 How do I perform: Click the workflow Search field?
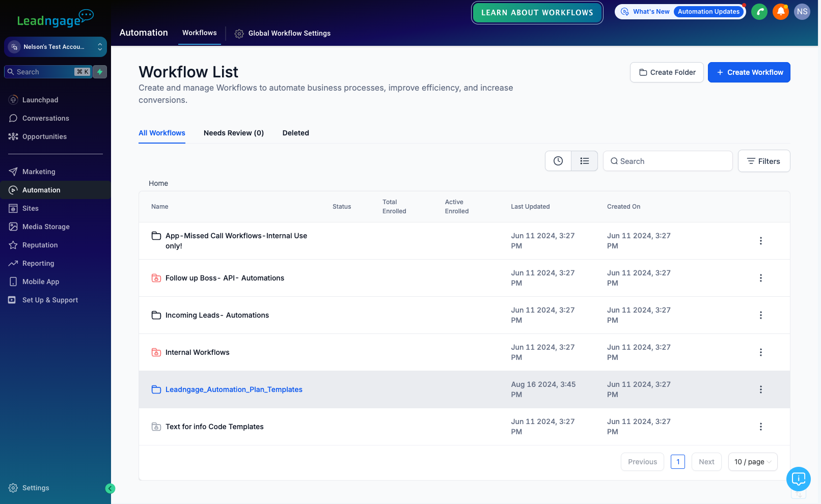[668, 161]
